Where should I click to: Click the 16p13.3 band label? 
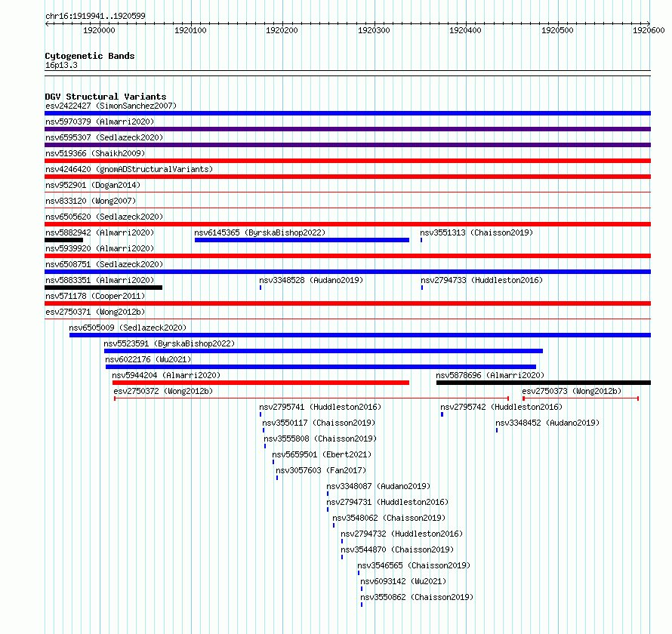[x=61, y=65]
